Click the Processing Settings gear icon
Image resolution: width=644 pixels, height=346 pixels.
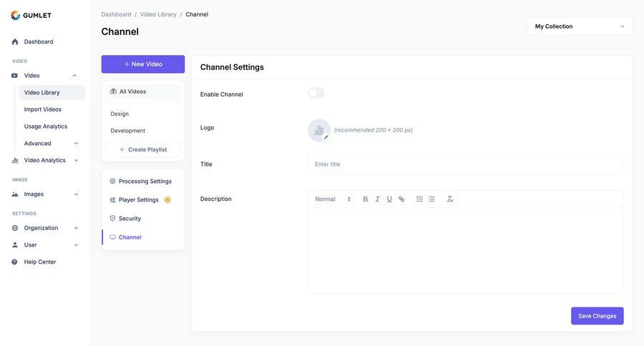[112, 181]
